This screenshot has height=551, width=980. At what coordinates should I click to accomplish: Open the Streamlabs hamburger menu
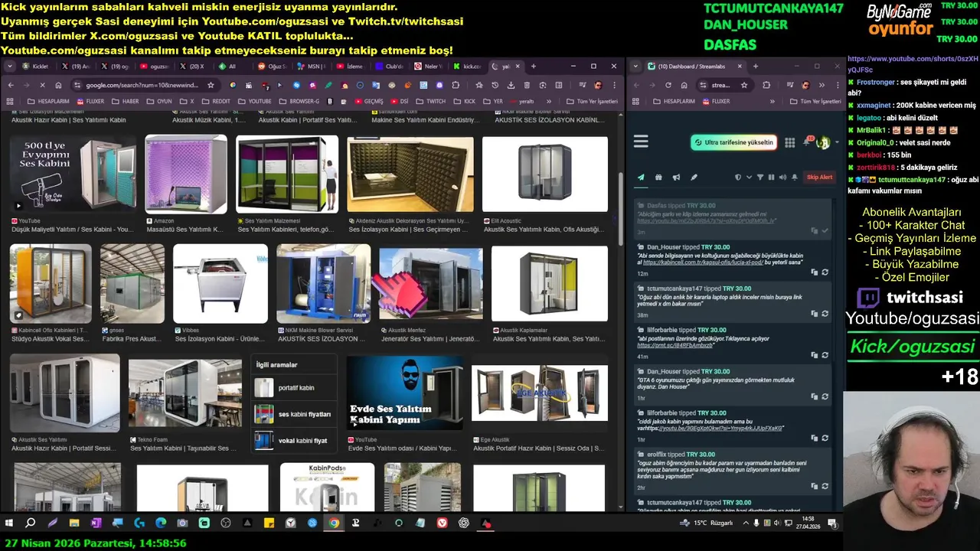641,142
